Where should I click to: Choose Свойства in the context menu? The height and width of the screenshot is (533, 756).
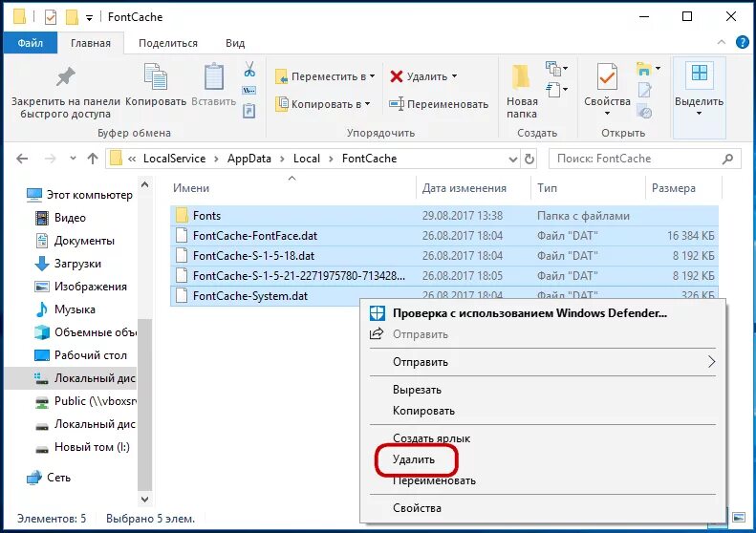point(417,508)
